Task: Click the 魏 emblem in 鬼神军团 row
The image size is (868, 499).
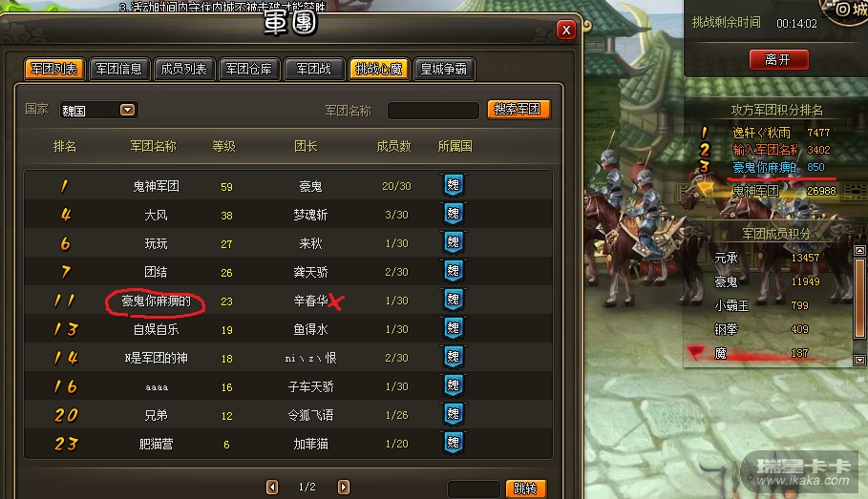Action: pos(454,185)
